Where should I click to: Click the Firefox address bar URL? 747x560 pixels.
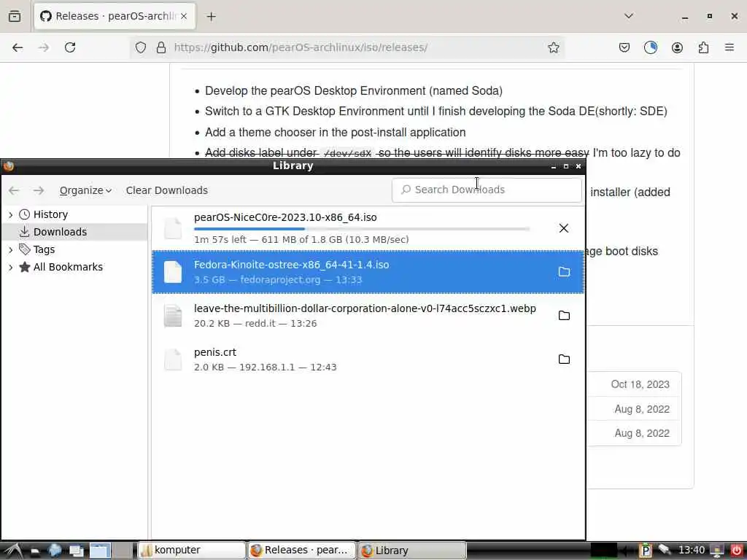tap(301, 47)
